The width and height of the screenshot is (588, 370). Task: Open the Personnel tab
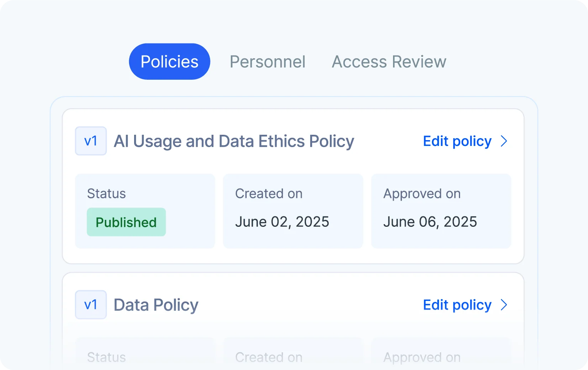pos(267,62)
